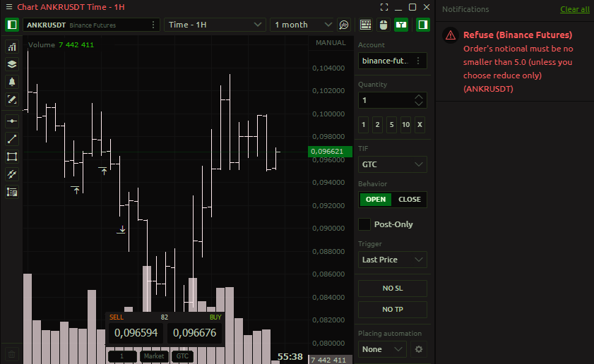Enable the Post-Only checkbox
The image size is (594, 364).
pos(364,224)
